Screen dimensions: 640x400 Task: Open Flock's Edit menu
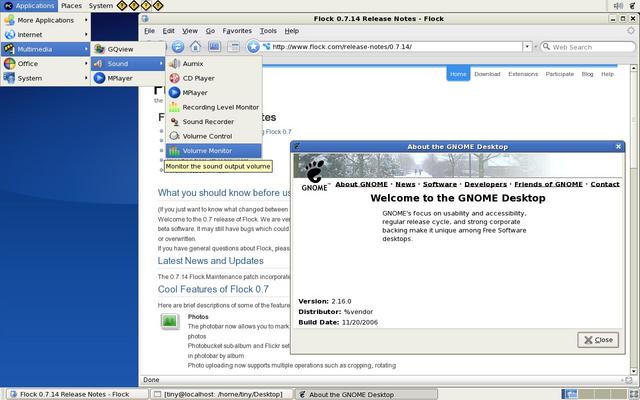[168, 31]
